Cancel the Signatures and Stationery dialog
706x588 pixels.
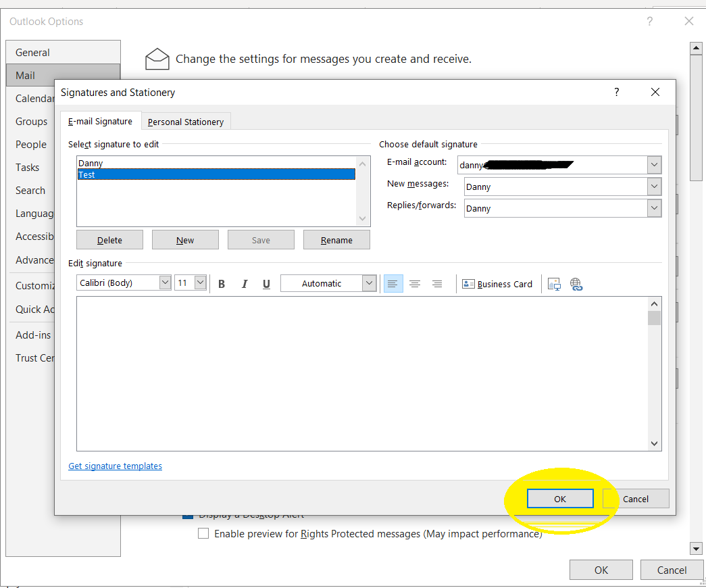636,498
